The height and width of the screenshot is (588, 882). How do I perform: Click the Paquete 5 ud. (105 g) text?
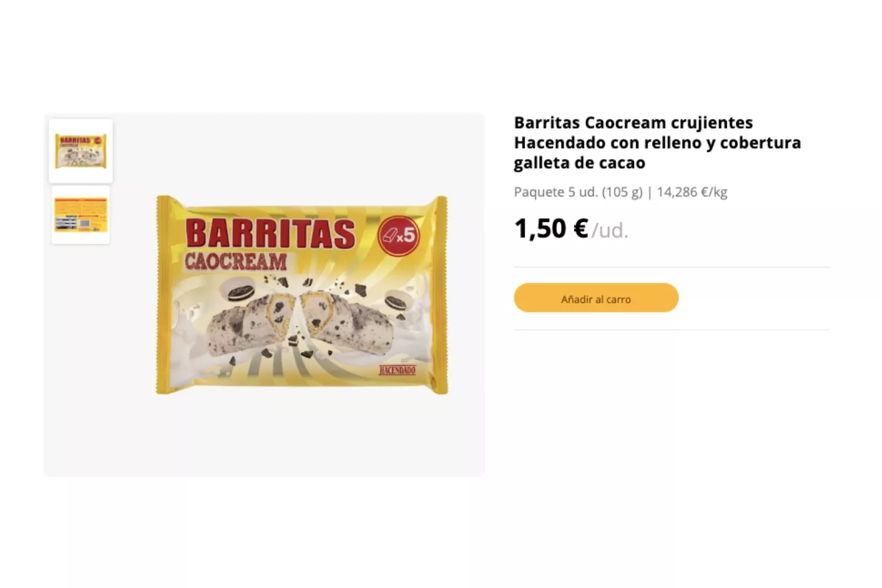578,192
